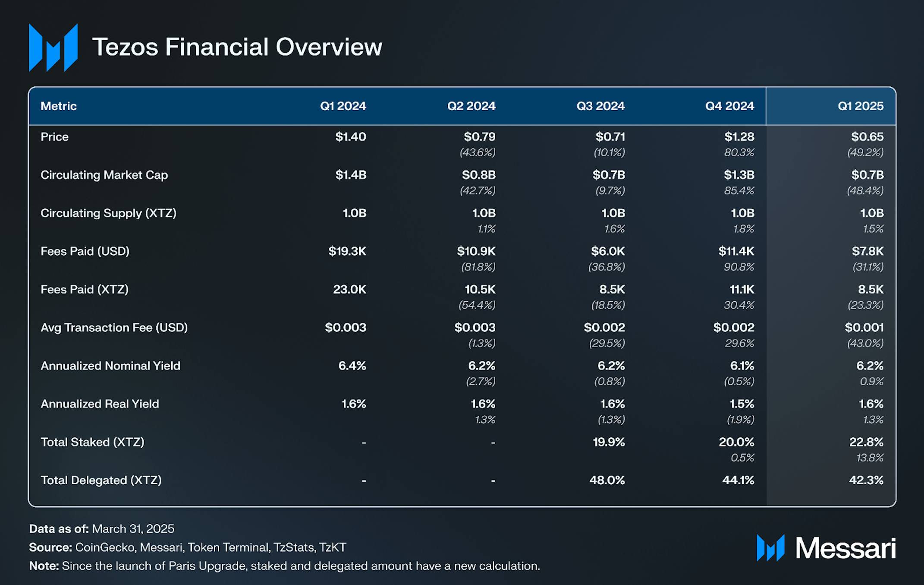Select the 'Q4 2024' column header
This screenshot has height=585, width=924.
(730, 106)
